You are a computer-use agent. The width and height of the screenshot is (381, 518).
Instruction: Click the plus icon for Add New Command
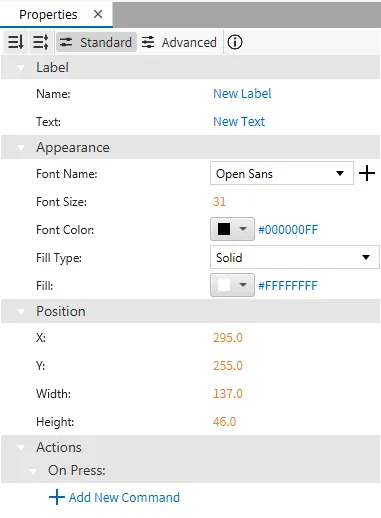pos(57,497)
